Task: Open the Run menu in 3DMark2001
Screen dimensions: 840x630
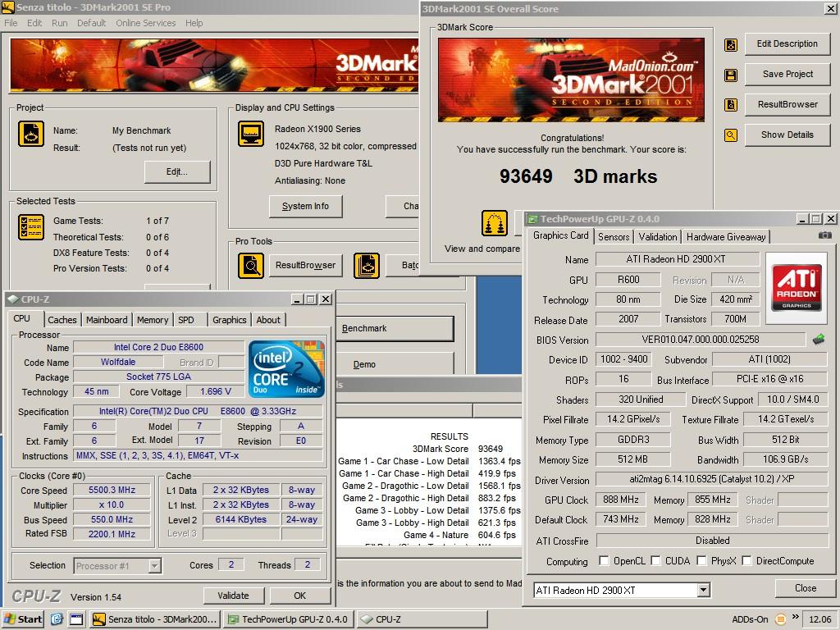Action: click(59, 23)
